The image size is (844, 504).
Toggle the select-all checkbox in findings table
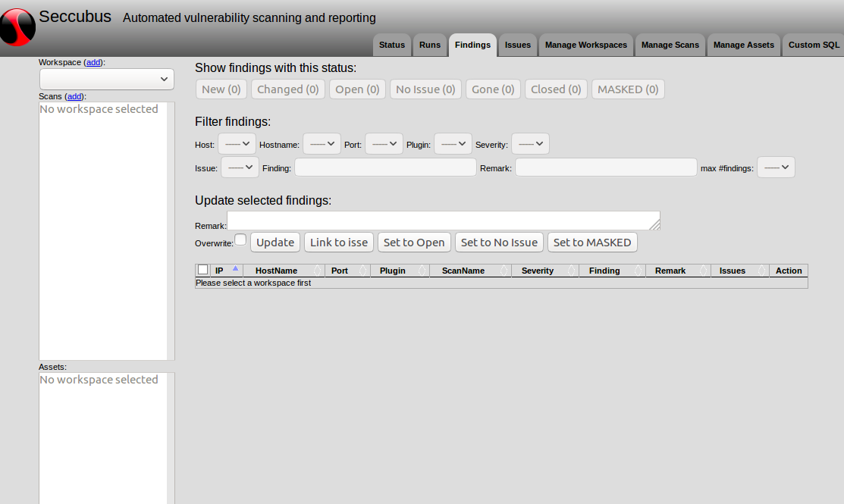tap(202, 269)
